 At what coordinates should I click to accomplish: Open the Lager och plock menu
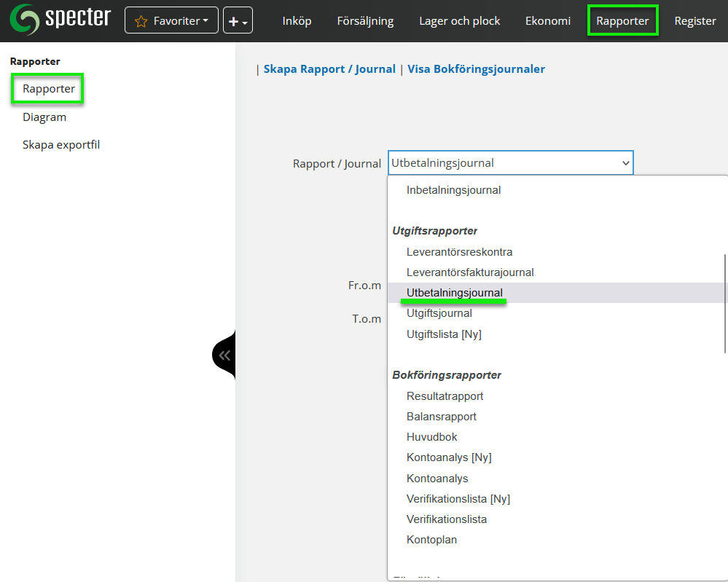click(x=459, y=21)
